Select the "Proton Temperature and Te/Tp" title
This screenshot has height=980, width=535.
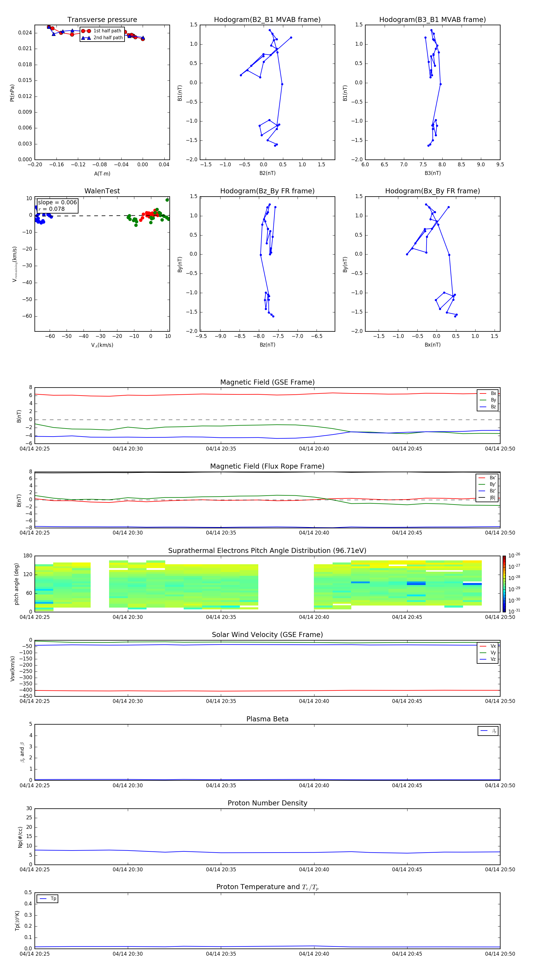coord(267,887)
